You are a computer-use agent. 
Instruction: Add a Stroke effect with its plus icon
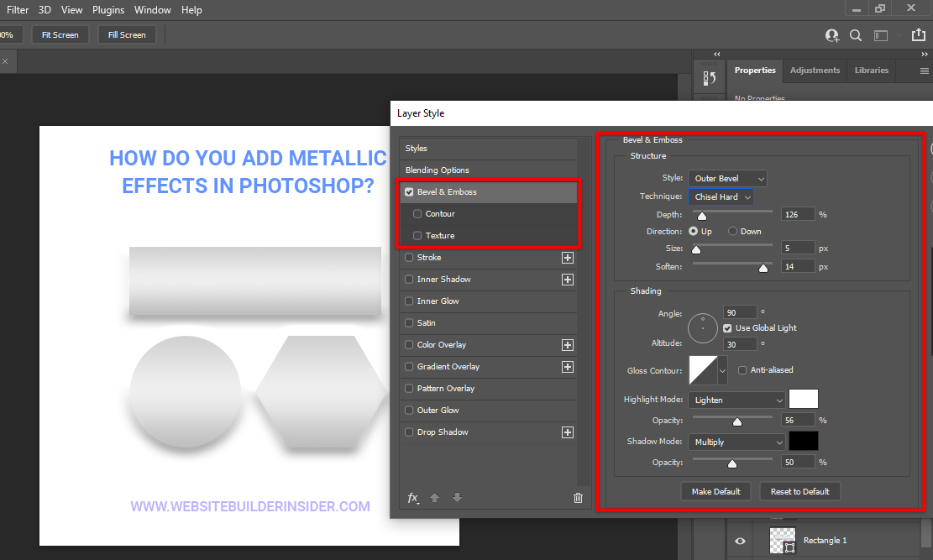pos(568,257)
